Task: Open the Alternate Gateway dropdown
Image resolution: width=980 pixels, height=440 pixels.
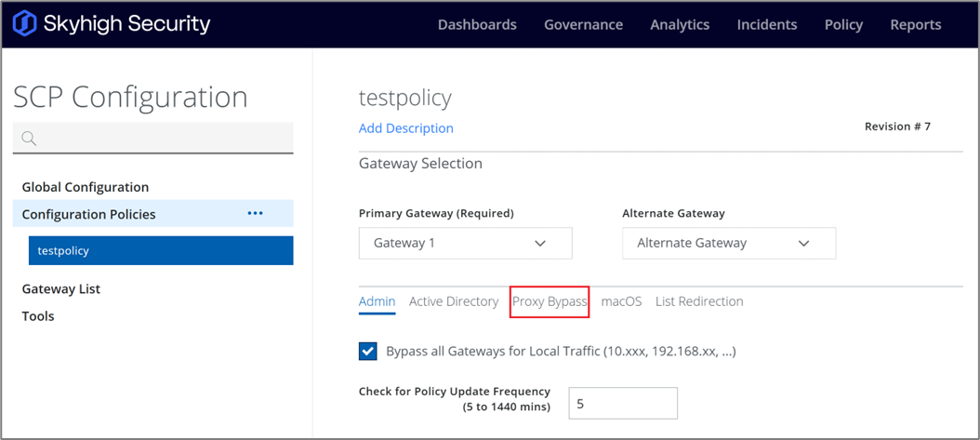Action: 729,243
